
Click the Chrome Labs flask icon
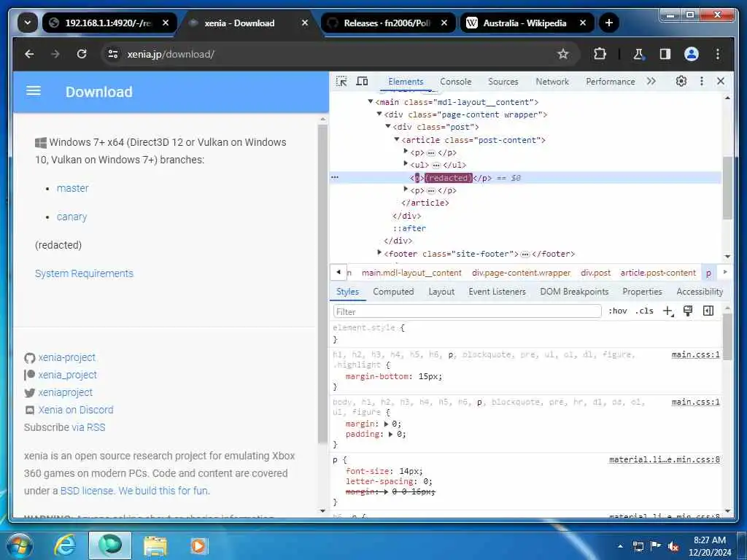click(638, 54)
